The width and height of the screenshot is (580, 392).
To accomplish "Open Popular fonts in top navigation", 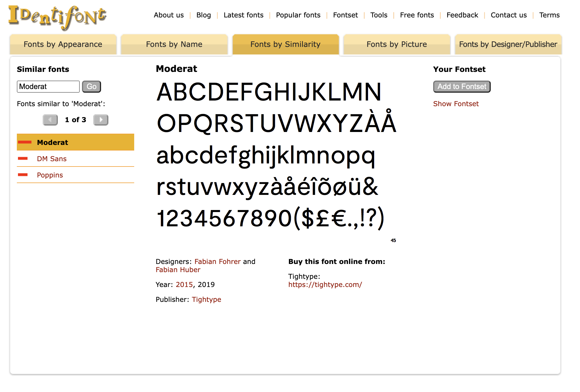I will (x=298, y=15).
